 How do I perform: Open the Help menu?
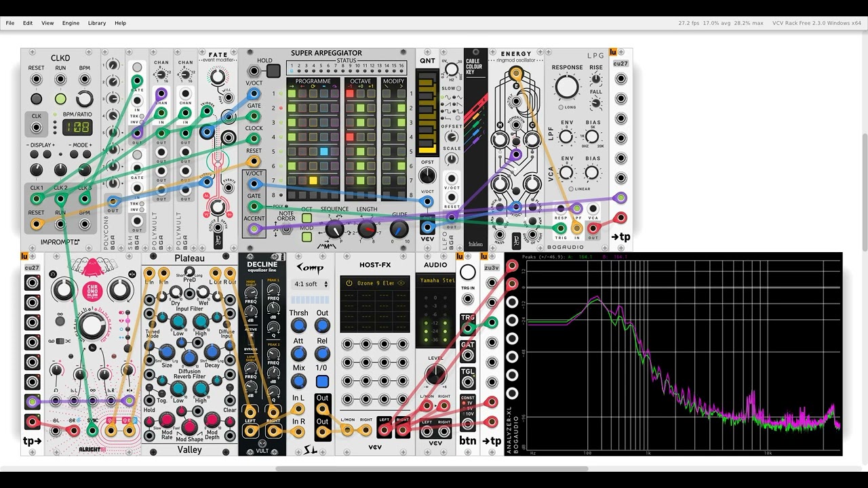[120, 23]
